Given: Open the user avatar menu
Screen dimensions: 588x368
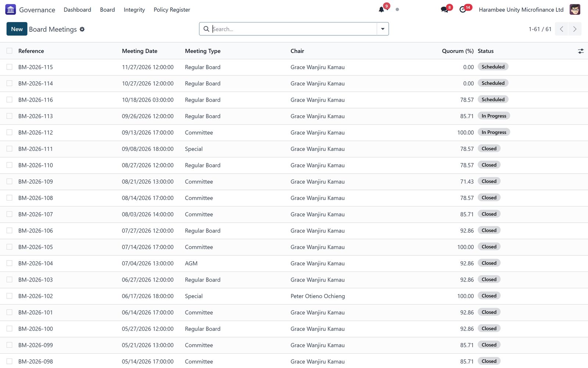Looking at the screenshot, I should point(575,10).
